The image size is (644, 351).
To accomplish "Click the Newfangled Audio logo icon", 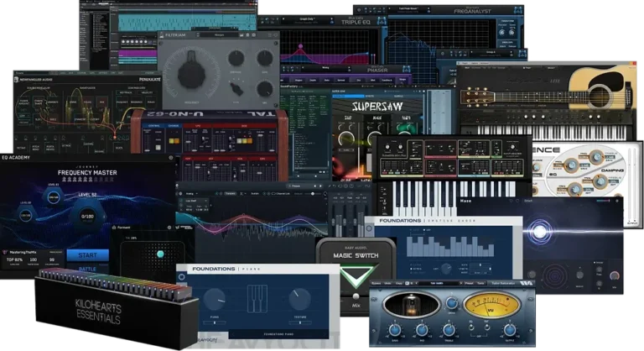I will coord(17,80).
